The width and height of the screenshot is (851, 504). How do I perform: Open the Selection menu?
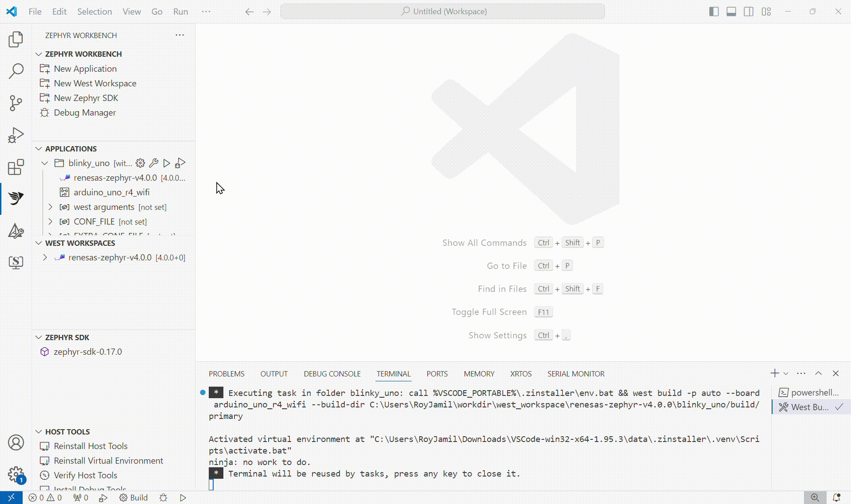[94, 12]
